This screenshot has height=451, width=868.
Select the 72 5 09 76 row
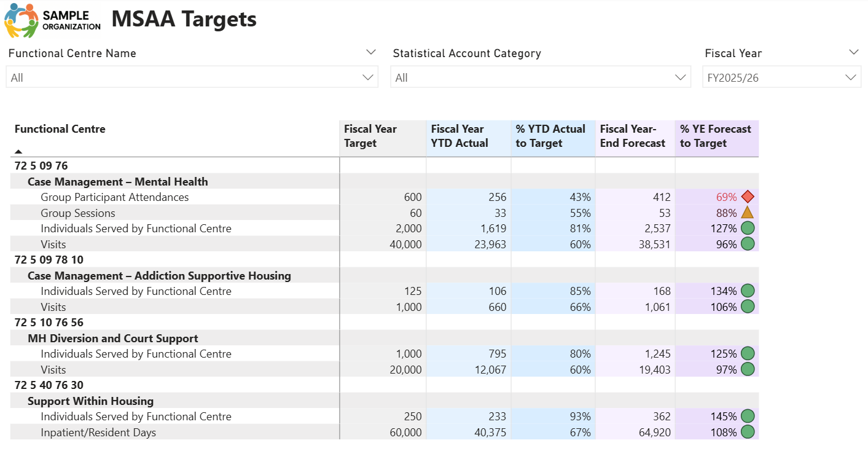tap(41, 166)
